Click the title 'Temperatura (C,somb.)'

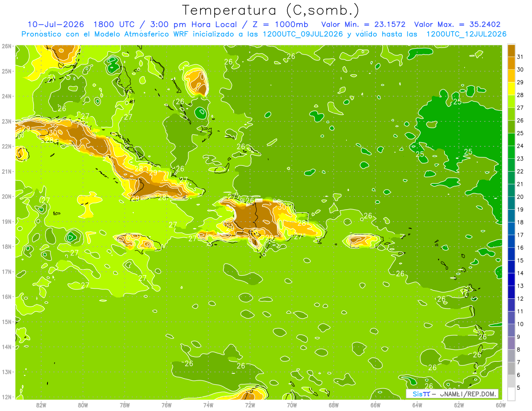click(270, 10)
